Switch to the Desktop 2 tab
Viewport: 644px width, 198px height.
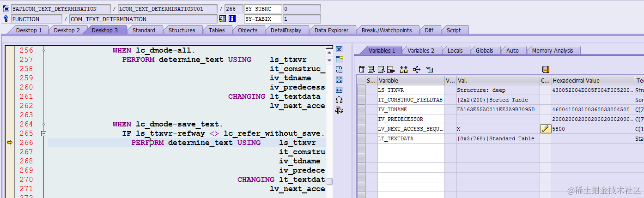point(67,30)
